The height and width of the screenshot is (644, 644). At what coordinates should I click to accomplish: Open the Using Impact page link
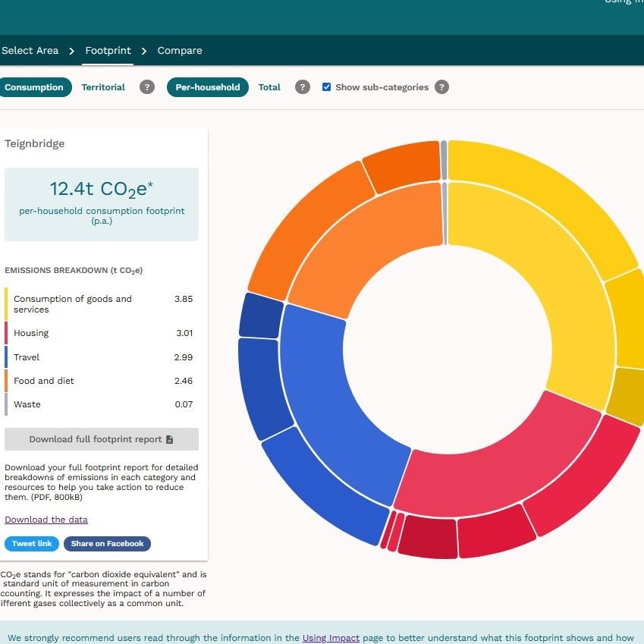[x=331, y=638]
